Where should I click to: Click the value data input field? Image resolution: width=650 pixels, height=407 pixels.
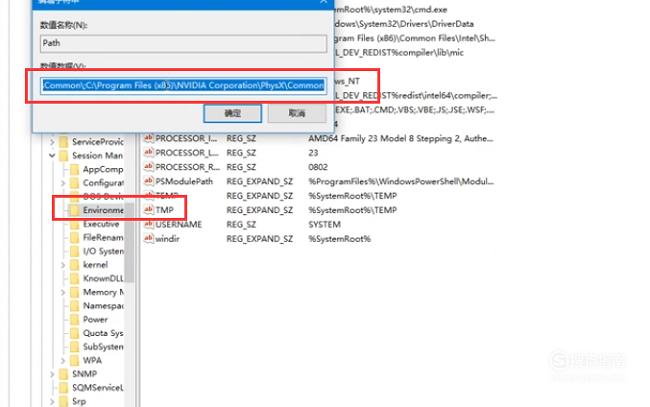pyautogui.click(x=184, y=85)
